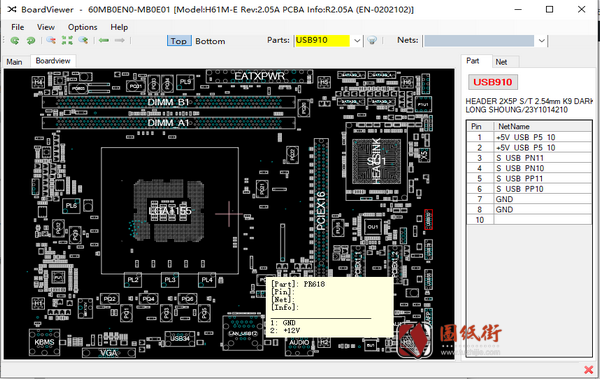Select pin 5 net S_USB_PP11

point(529,178)
